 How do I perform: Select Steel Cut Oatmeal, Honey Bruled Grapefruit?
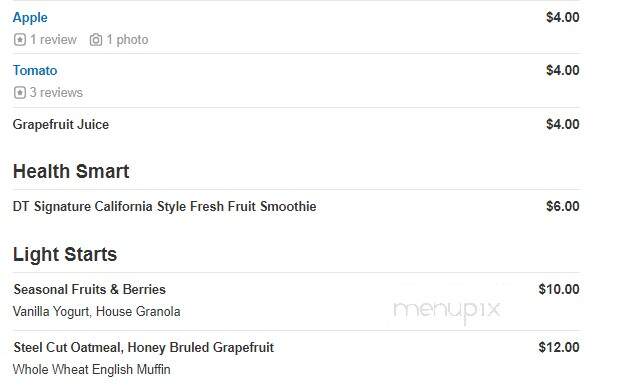pyautogui.click(x=143, y=347)
